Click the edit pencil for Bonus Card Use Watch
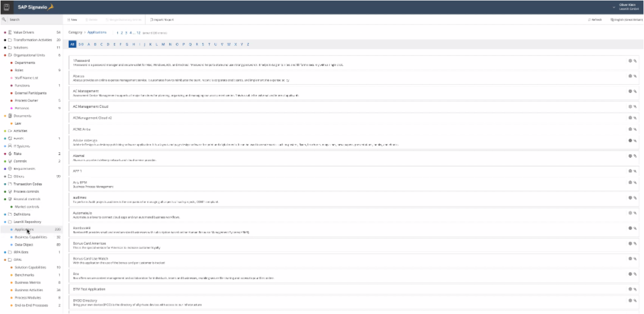The image size is (644, 314). [635, 259]
